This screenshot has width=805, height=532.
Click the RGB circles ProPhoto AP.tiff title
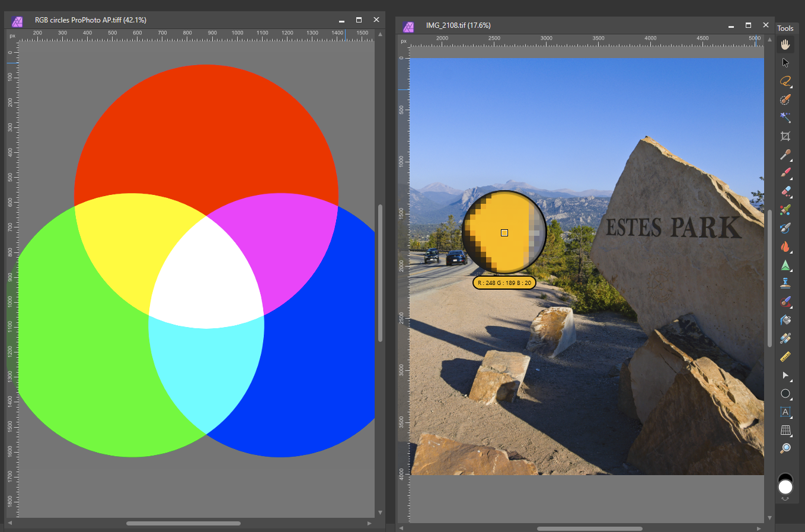click(x=91, y=20)
